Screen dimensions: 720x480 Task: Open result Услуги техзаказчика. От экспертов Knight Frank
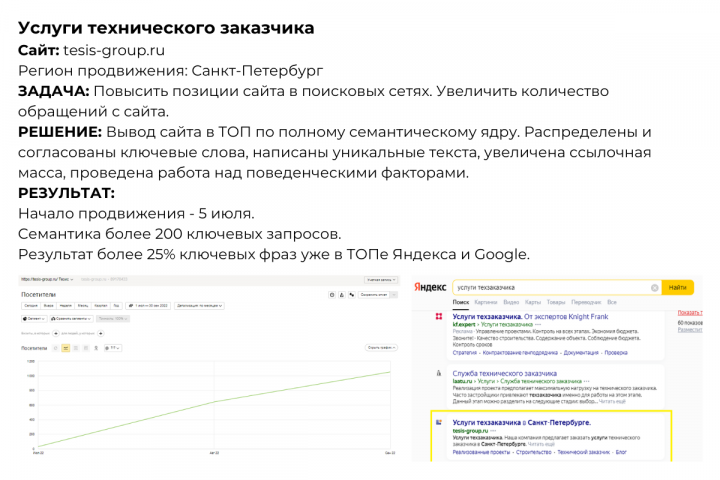click(x=530, y=316)
